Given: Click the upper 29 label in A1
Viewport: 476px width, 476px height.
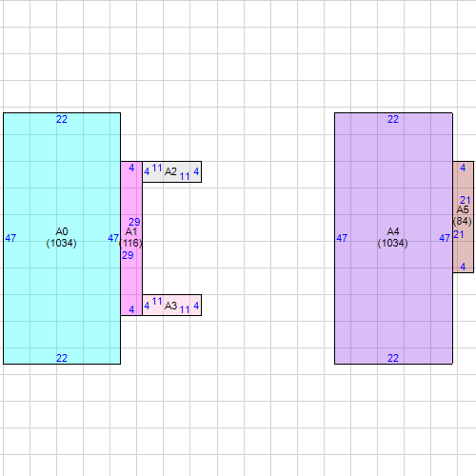Looking at the screenshot, I should [x=134, y=222].
